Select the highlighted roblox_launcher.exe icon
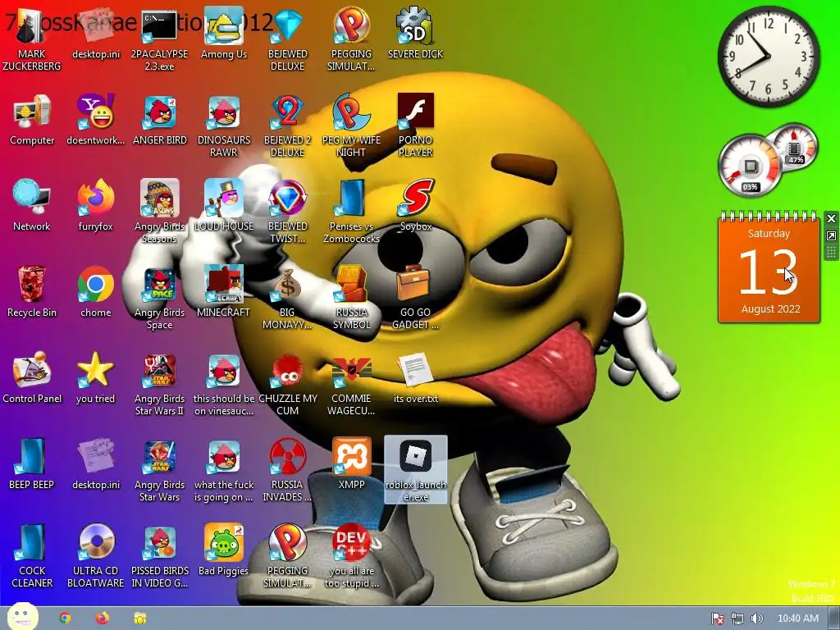 [x=416, y=470]
